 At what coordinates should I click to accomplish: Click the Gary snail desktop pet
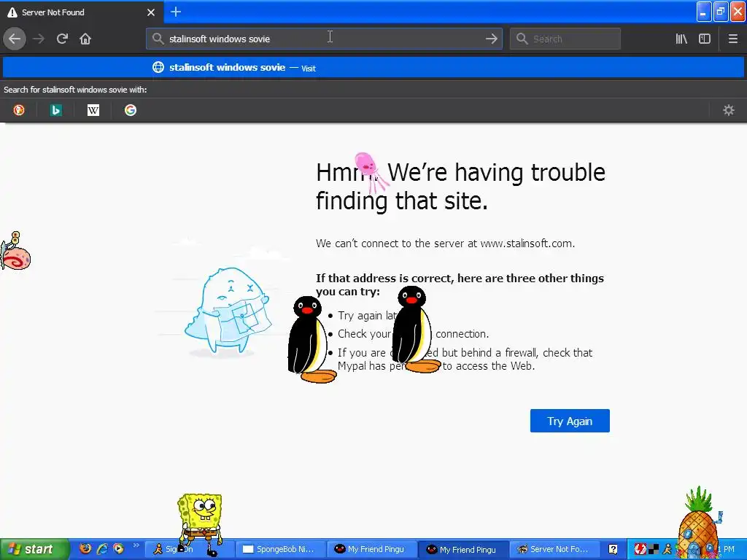point(15,252)
